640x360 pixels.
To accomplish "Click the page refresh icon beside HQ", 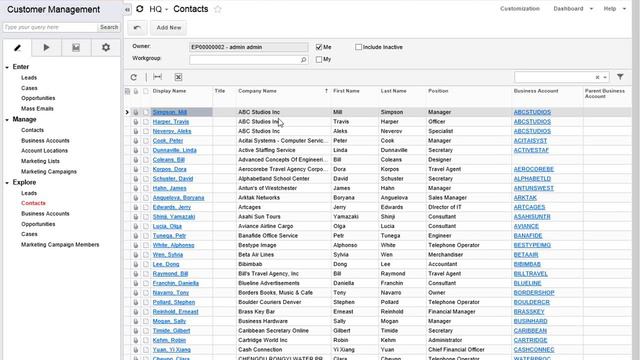I will (x=140, y=9).
